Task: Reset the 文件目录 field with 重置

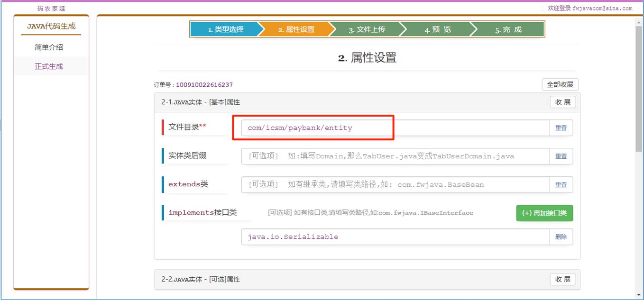Action: tap(561, 128)
